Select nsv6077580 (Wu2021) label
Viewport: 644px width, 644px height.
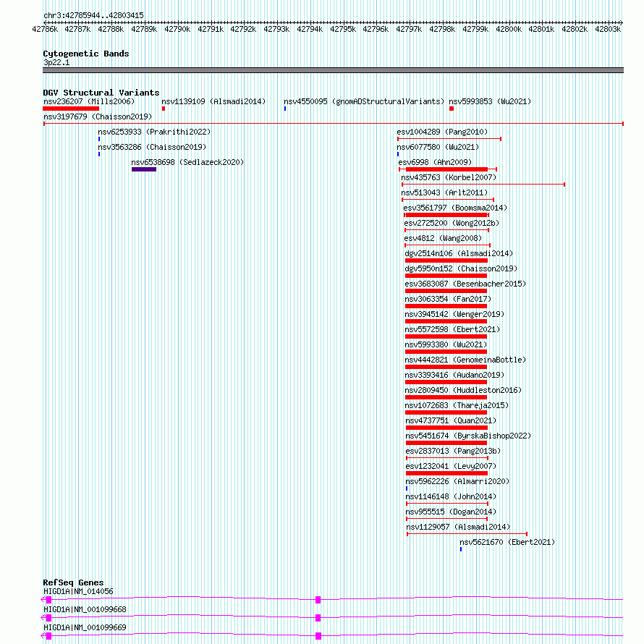438,147
